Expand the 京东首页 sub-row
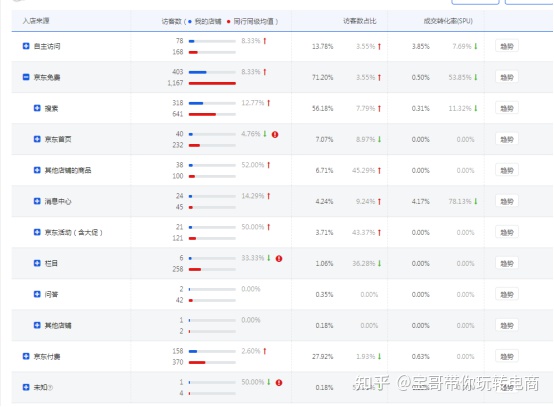 (37, 139)
